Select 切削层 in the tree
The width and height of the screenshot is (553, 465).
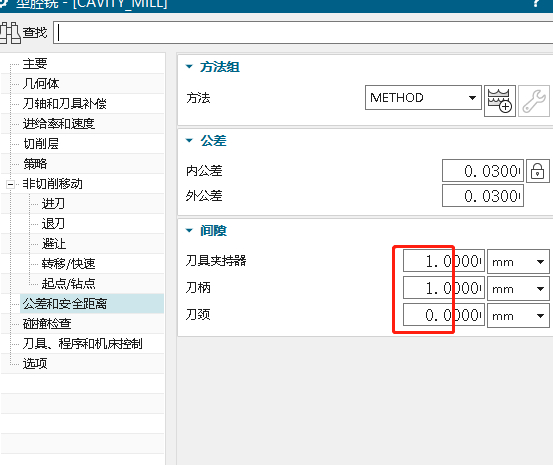click(41, 144)
